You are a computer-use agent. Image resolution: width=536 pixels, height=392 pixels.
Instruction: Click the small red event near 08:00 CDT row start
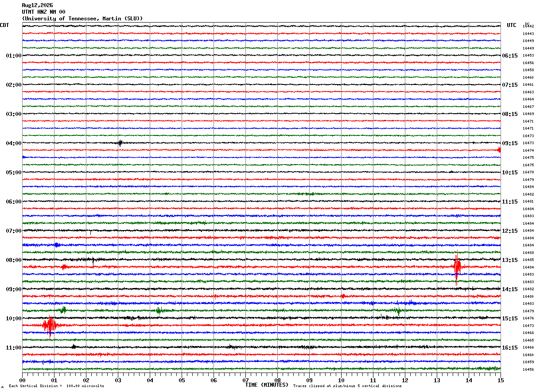coord(64,267)
